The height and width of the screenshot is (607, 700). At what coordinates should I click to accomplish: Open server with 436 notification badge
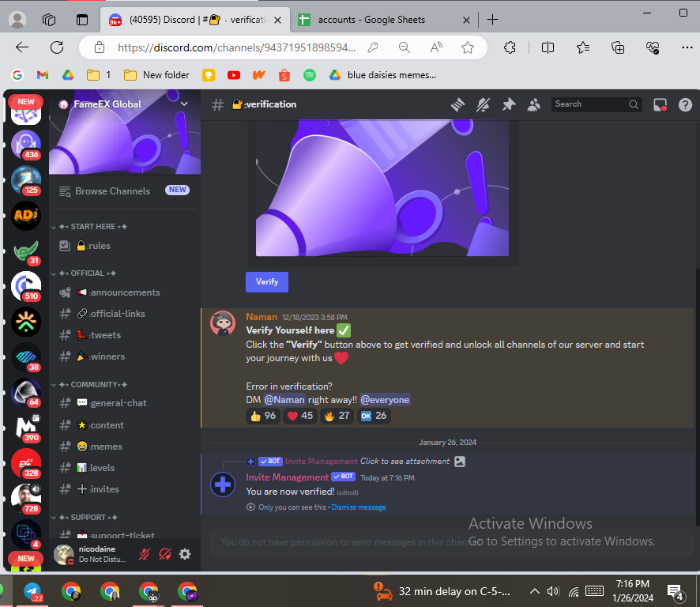point(26,145)
